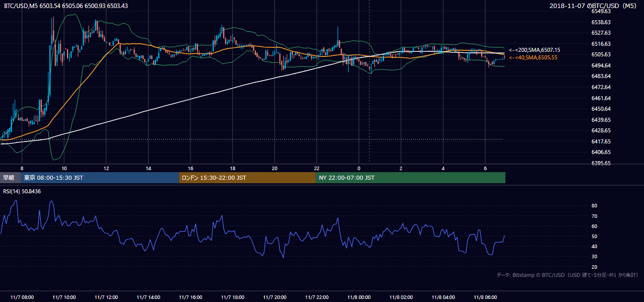
Task: Click RSI scale level 70
Action: (594, 216)
